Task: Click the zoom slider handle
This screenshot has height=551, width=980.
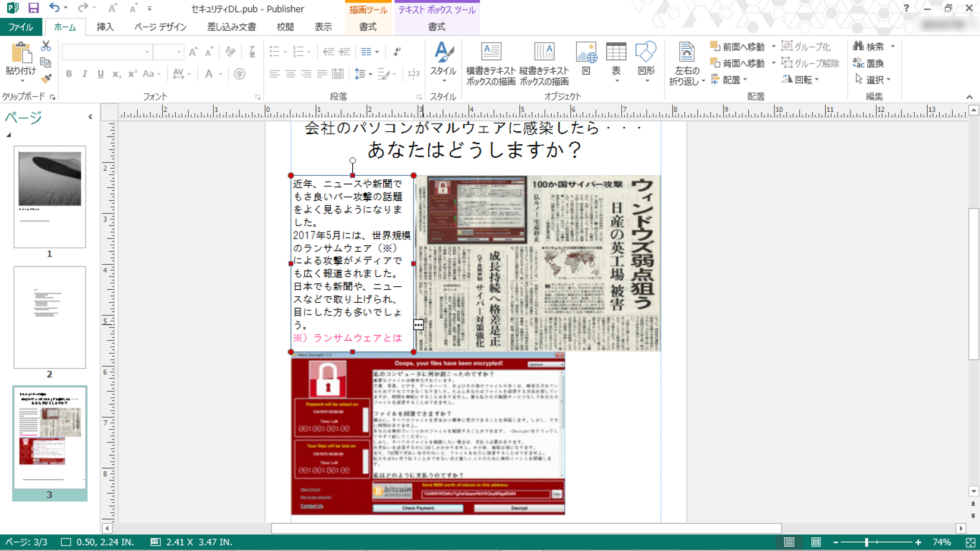Action: tap(867, 542)
